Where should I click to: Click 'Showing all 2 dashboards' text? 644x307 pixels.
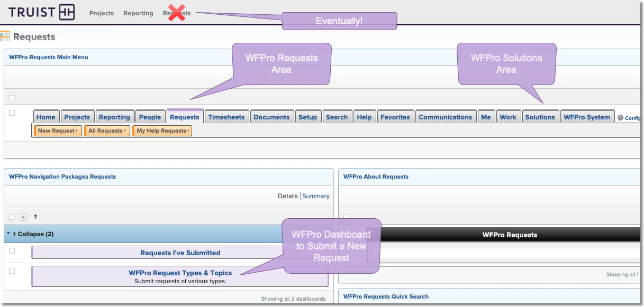[293, 299]
